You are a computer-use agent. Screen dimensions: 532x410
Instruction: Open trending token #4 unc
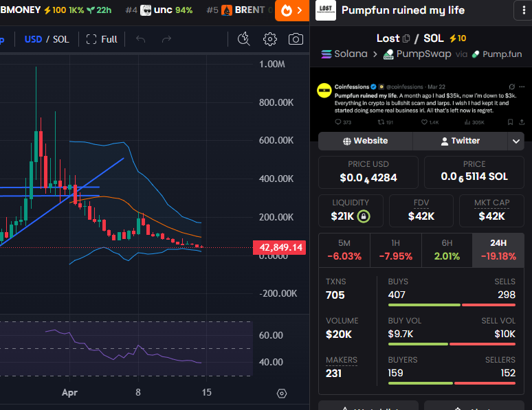tap(159, 10)
